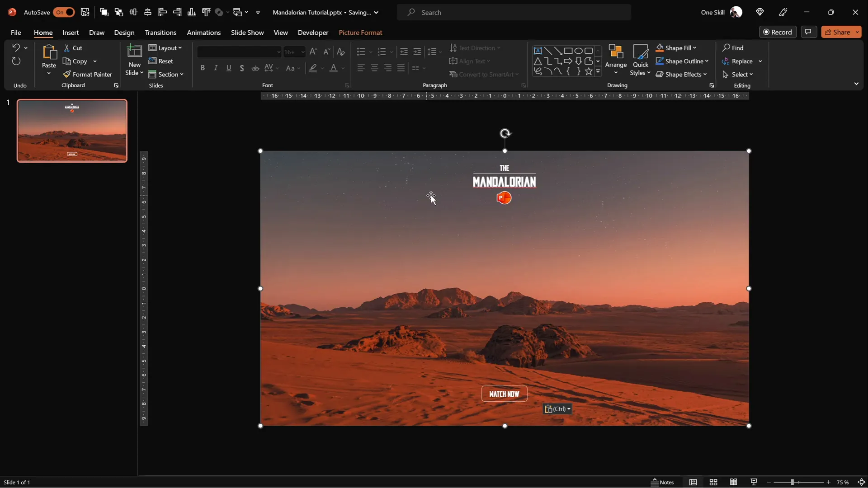Click Clear All Formatting icon
Image resolution: width=868 pixels, height=488 pixels.
tap(341, 52)
